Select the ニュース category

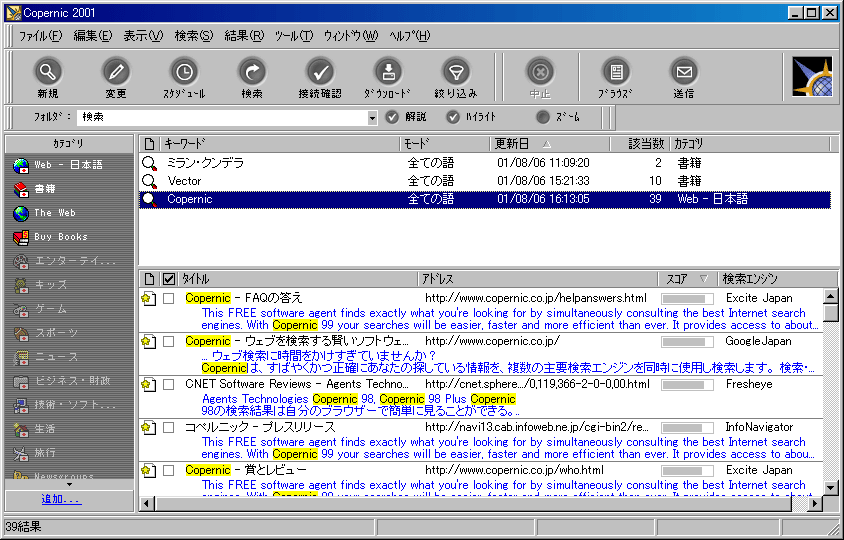coord(46,357)
